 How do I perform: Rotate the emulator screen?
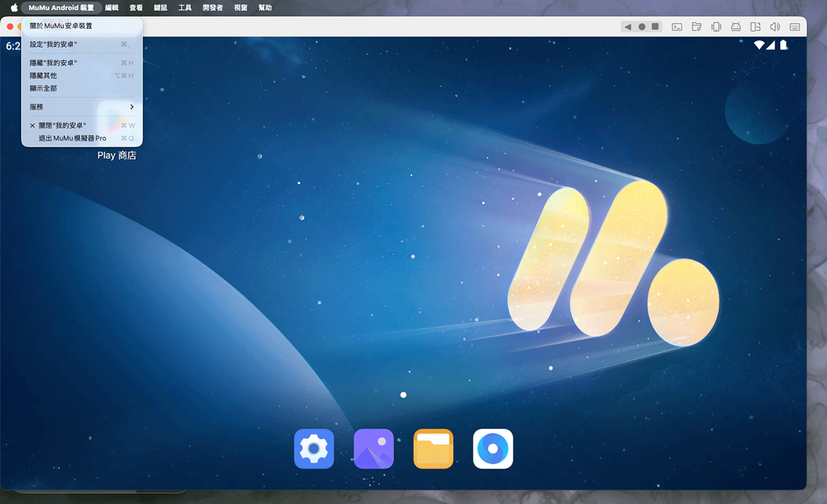755,27
